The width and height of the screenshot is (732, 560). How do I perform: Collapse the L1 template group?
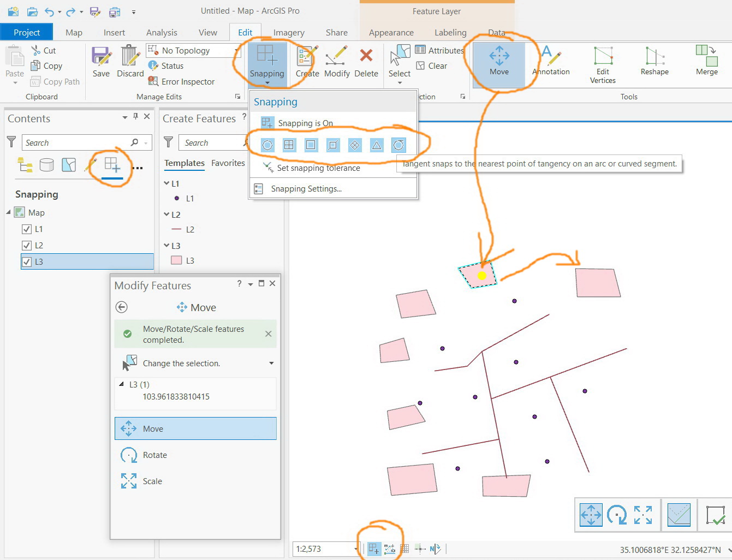(166, 183)
